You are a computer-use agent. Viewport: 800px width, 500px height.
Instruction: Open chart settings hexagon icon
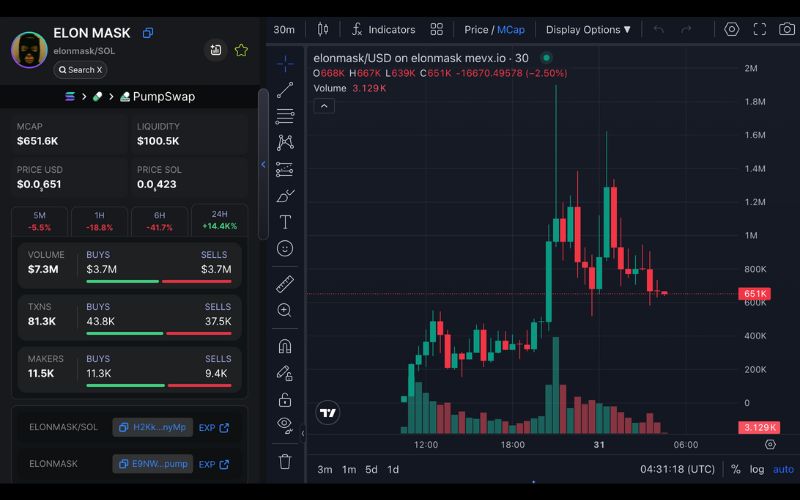(x=732, y=30)
